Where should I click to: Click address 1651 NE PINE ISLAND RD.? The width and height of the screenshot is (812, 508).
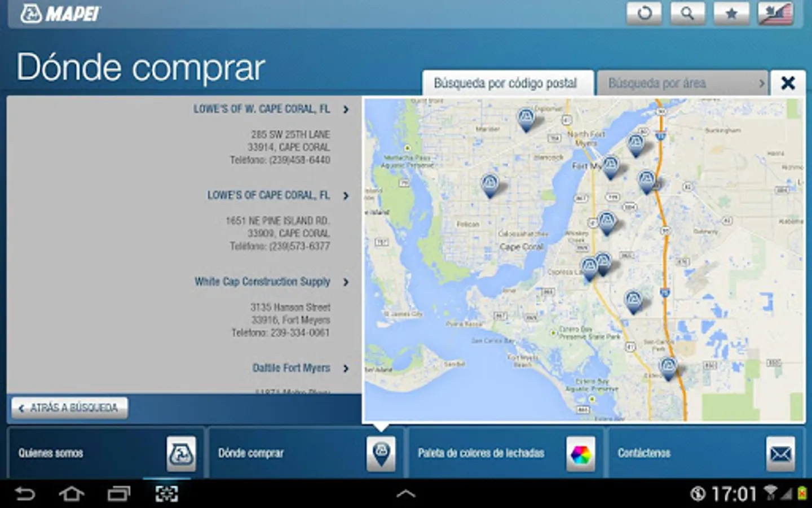pyautogui.click(x=277, y=221)
